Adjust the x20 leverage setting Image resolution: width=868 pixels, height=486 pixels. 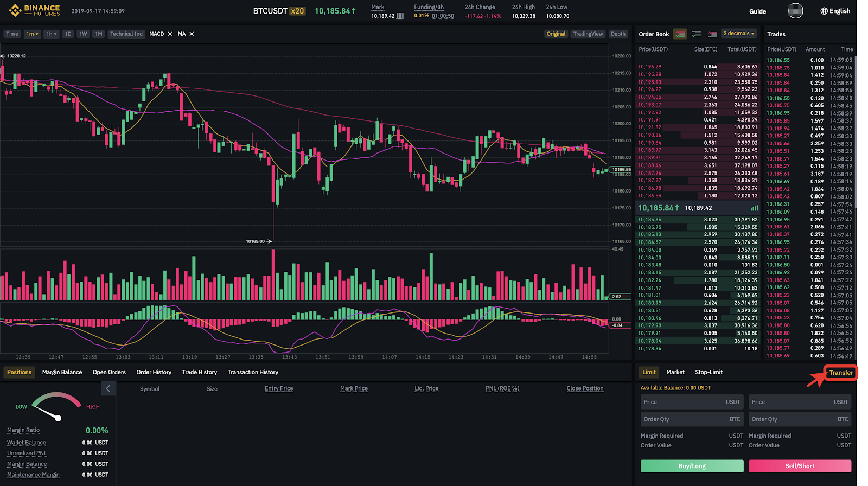click(297, 11)
